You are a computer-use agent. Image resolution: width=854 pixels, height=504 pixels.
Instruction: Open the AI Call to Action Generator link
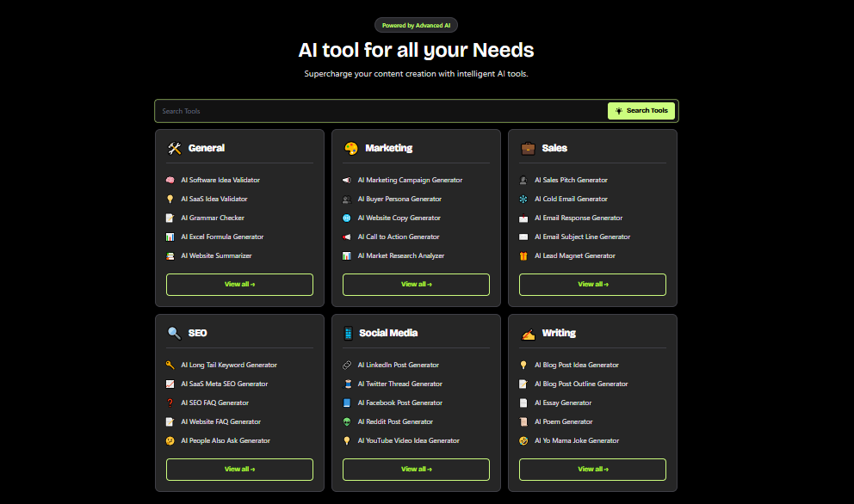click(399, 237)
